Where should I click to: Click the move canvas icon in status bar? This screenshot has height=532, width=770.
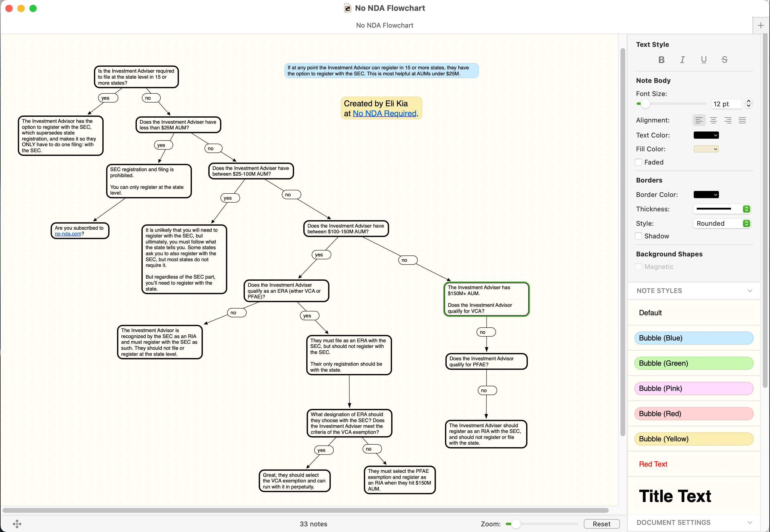17,524
